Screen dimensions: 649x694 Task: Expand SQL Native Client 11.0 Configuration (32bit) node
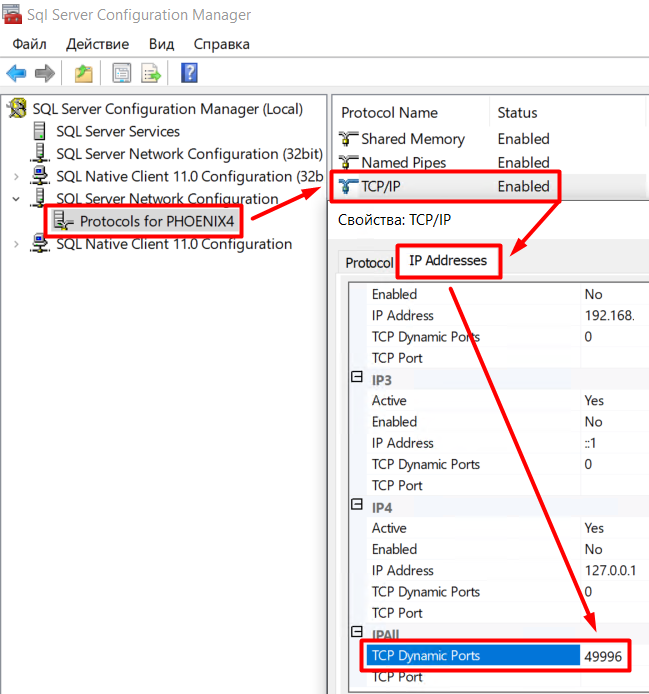tap(16, 177)
